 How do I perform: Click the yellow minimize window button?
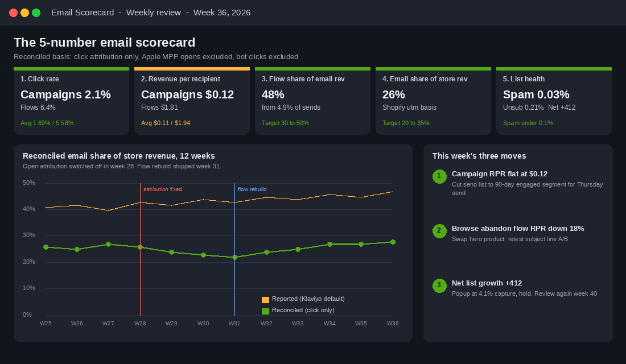pos(24,13)
